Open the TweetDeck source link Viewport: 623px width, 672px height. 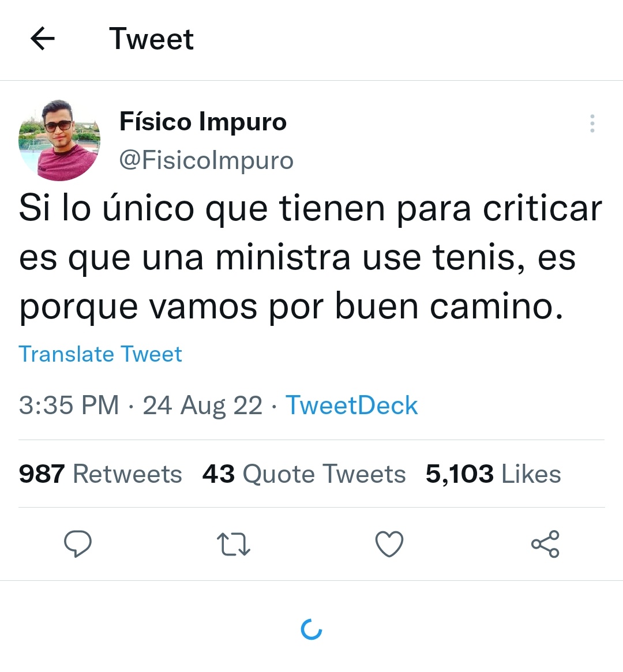tap(351, 405)
